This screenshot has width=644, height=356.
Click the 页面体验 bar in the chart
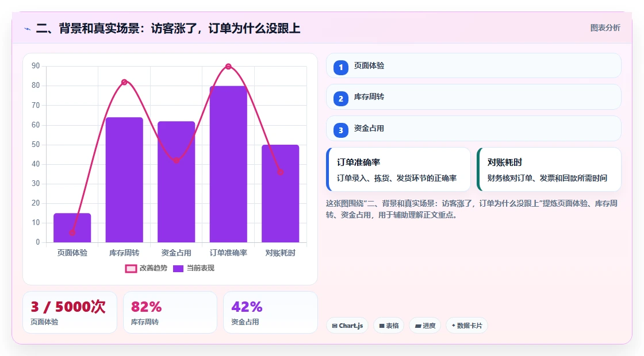72,227
